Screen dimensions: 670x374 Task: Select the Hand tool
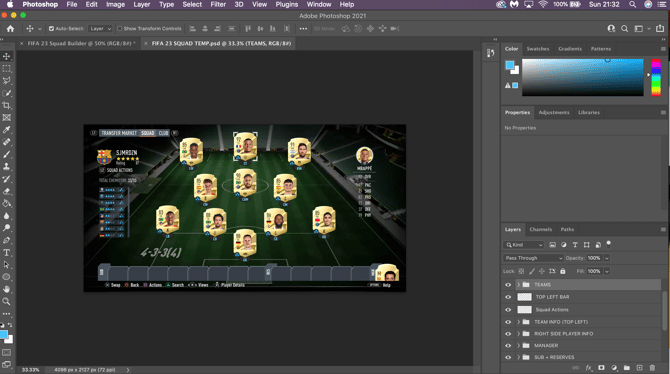(6, 289)
